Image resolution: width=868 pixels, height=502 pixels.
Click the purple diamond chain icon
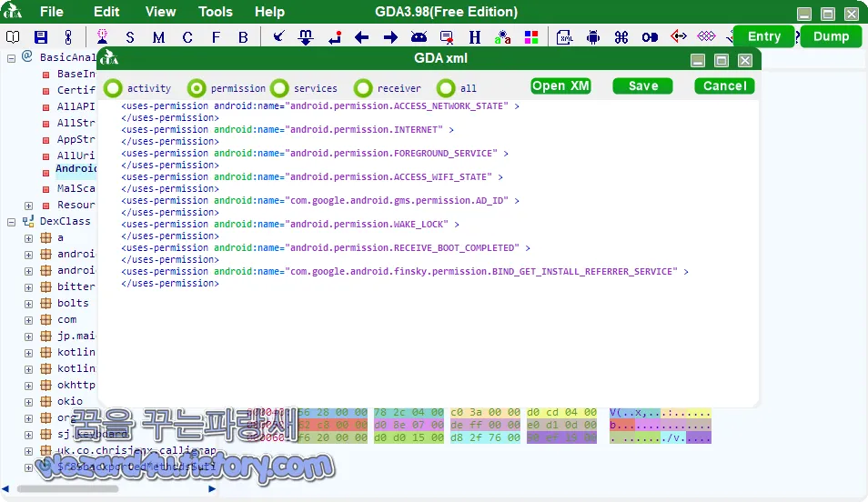(706, 36)
